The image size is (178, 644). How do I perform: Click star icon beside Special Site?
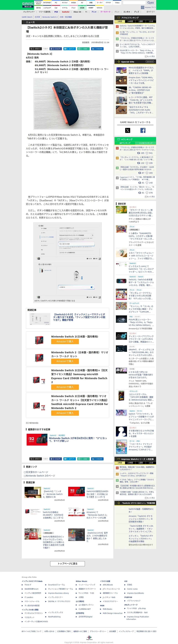click(119, 62)
